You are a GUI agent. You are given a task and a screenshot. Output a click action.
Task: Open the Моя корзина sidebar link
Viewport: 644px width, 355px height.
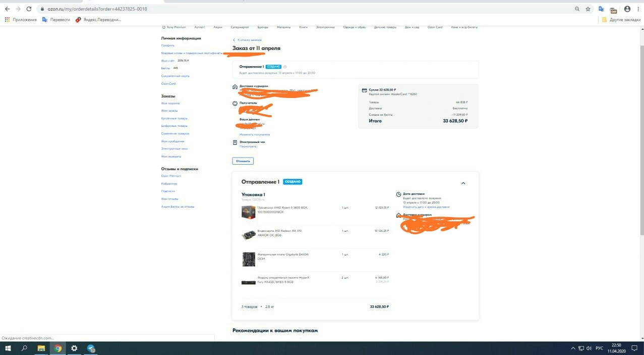pos(170,103)
